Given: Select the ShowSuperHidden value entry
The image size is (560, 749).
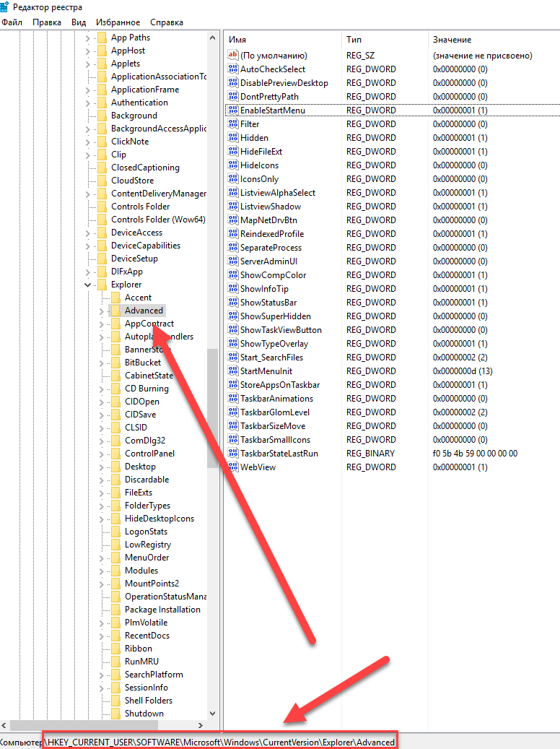Looking at the screenshot, I should click(x=275, y=316).
